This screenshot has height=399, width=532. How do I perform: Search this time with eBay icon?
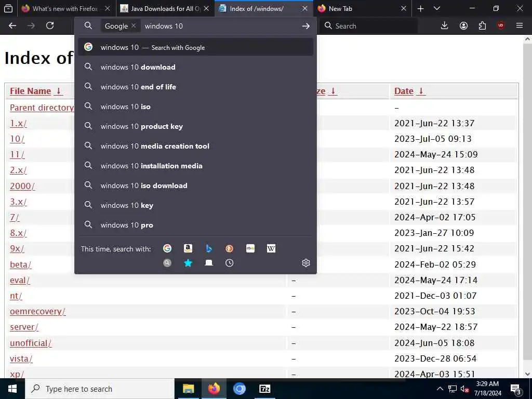point(250,249)
